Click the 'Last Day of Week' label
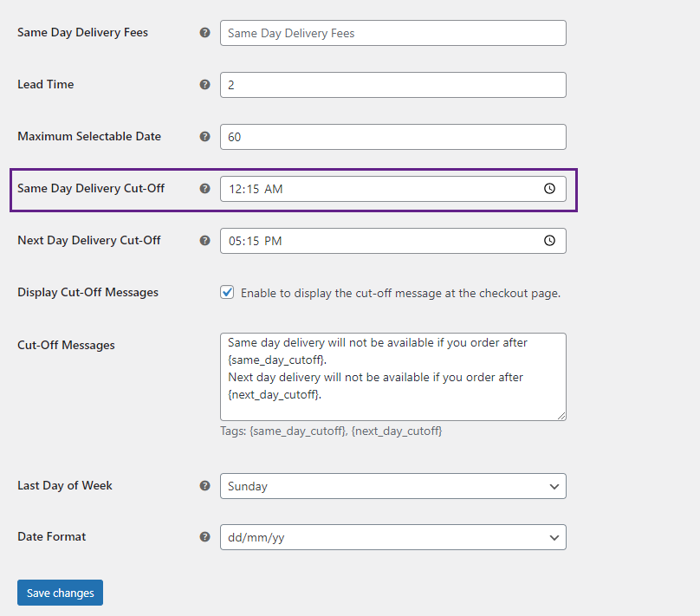Image resolution: width=700 pixels, height=616 pixels. [65, 486]
